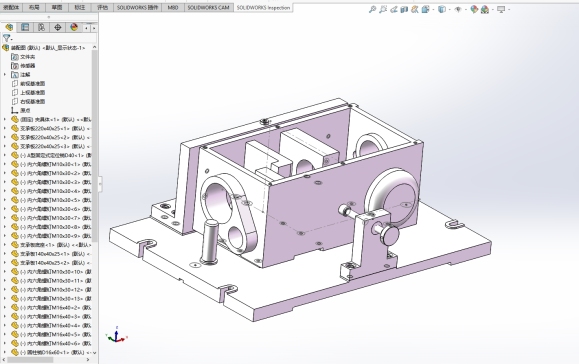
Task: Expand the 注解 annotations folder
Action: [5, 75]
